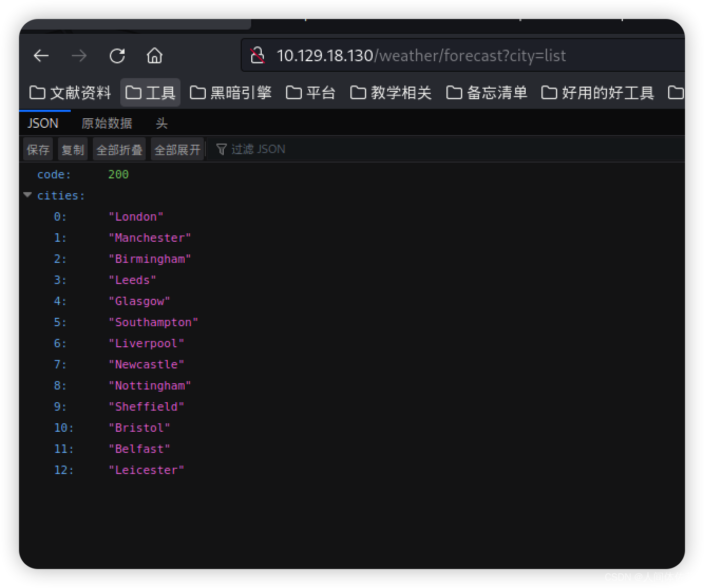This screenshot has width=704, height=588.
Task: Open the 平台 bookmarks folder
Action: (x=311, y=93)
